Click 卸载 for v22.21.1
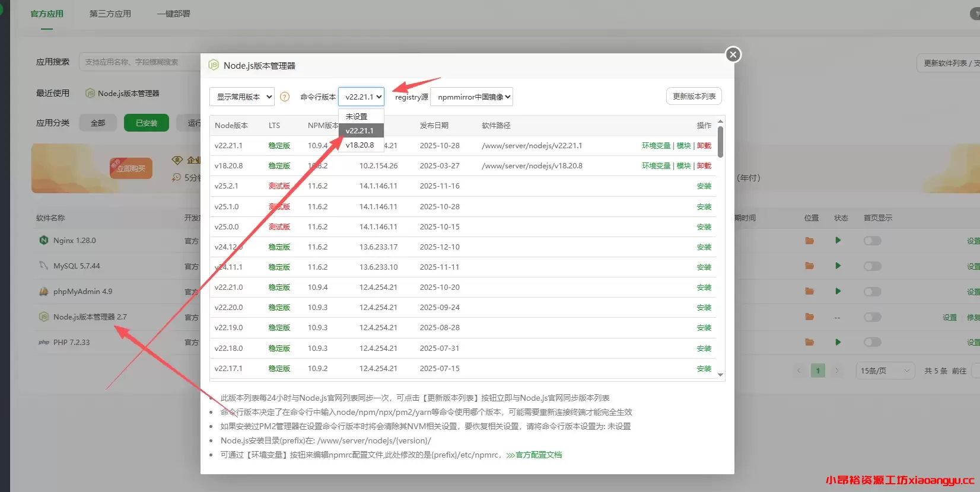The image size is (980, 492). coord(704,146)
